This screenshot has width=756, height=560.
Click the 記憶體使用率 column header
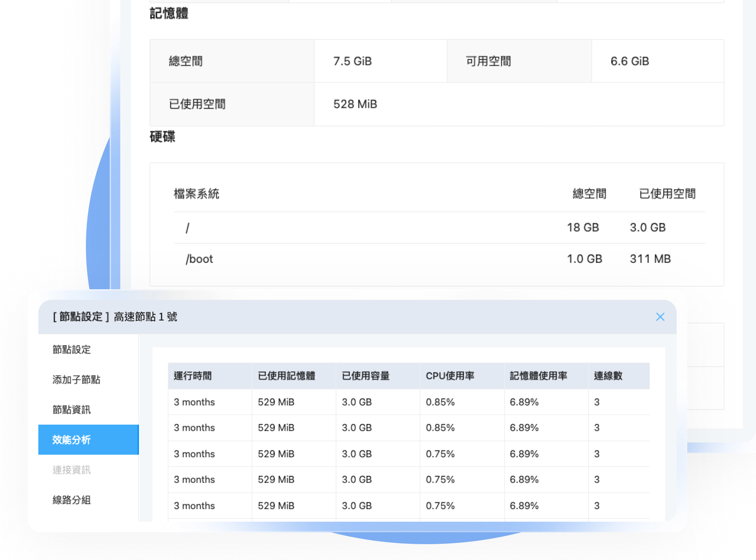pos(538,376)
